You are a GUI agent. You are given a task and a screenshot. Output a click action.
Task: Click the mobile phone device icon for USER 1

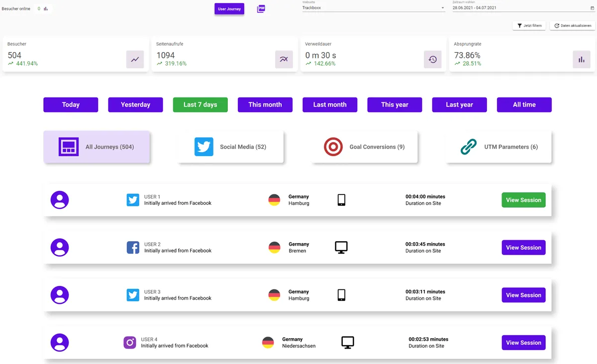point(341,199)
